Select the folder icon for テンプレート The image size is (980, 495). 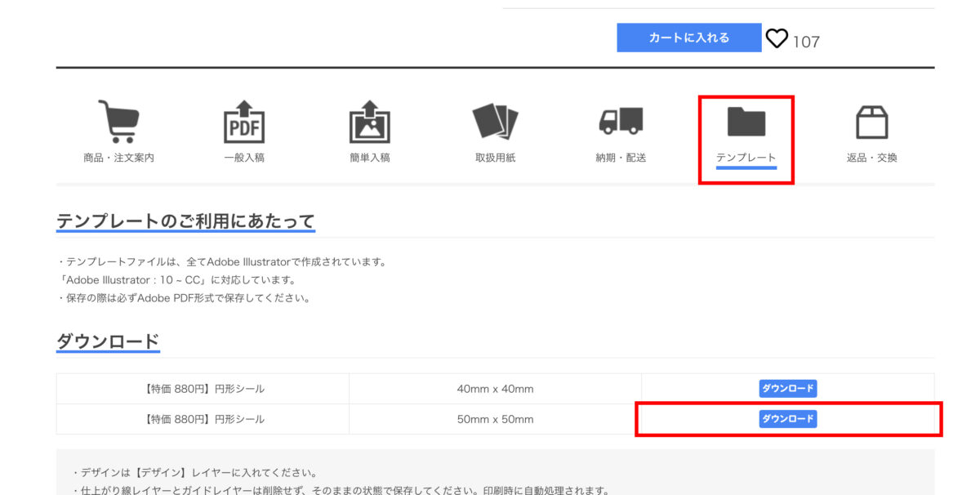(x=746, y=122)
